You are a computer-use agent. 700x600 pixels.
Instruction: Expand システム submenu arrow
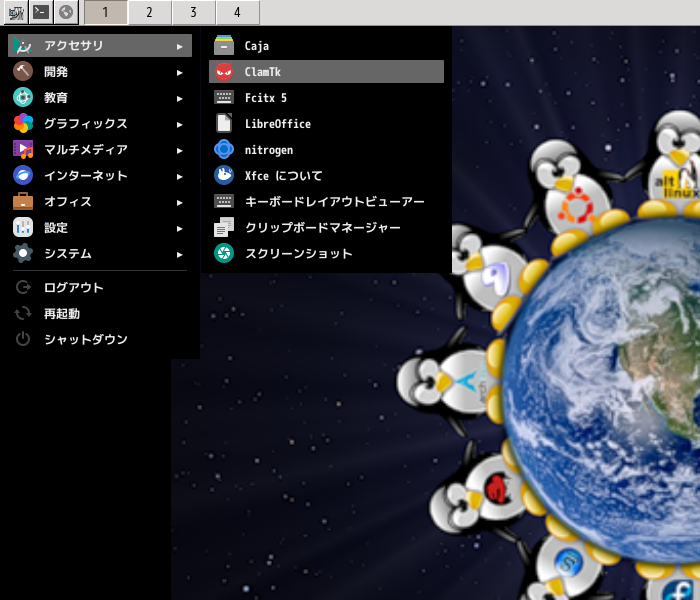(179, 255)
